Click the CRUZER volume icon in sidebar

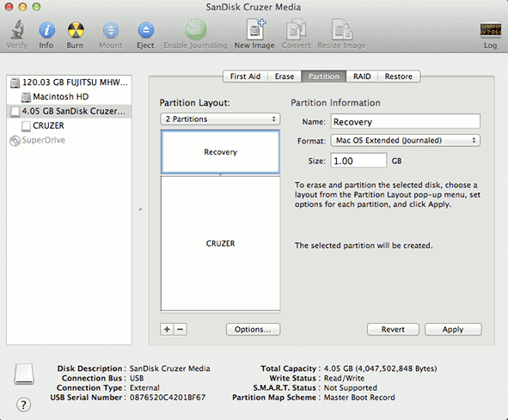point(26,126)
